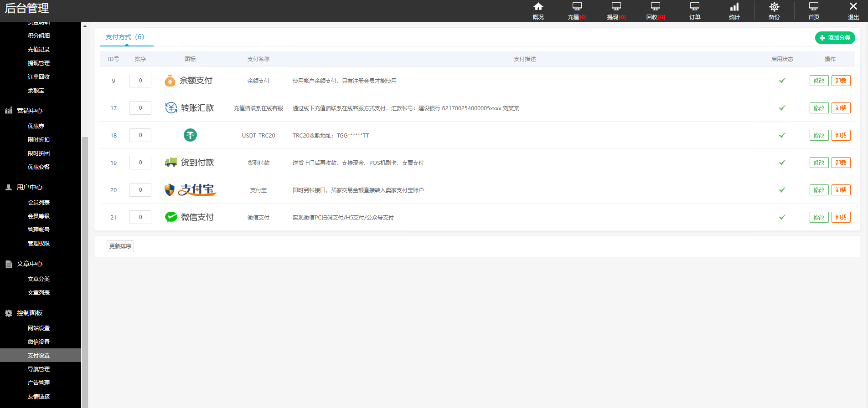Viewport: 868px width, 408px height.
Task: Open the 充值 monitor icon
Action: [x=577, y=6]
